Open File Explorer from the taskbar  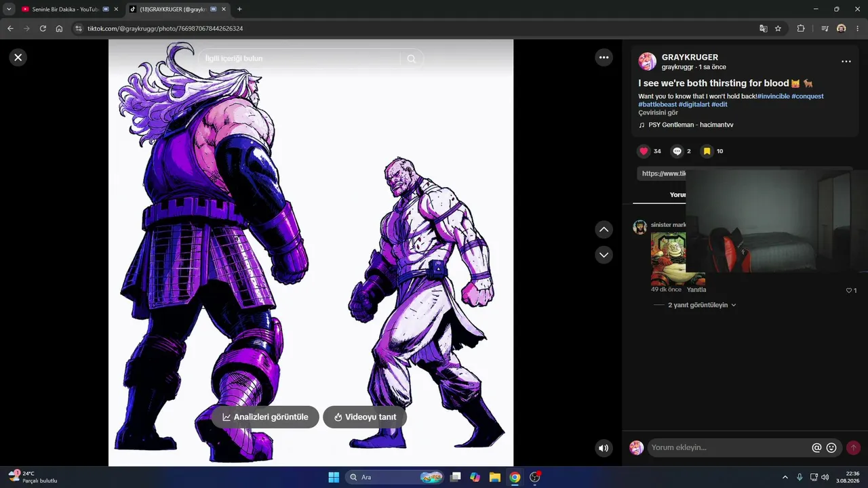495,477
